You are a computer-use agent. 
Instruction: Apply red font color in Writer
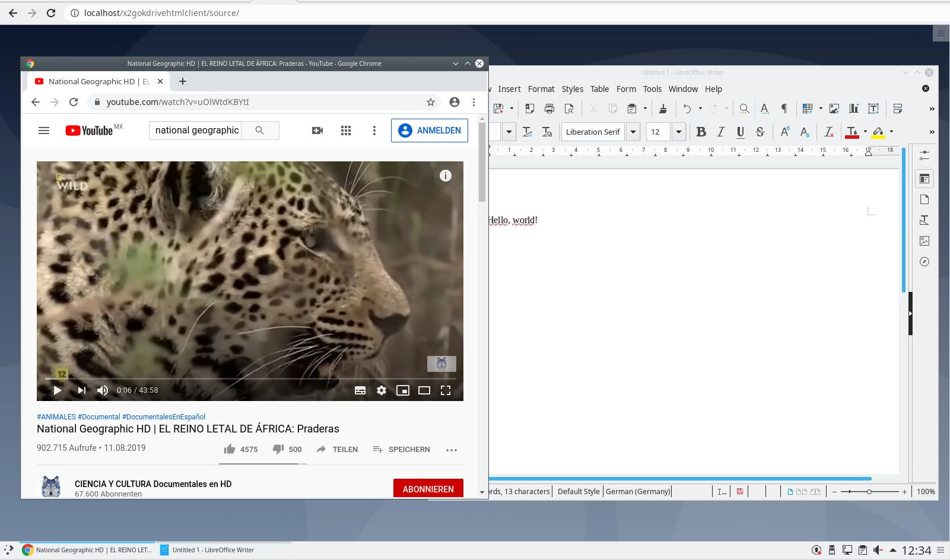tap(852, 132)
